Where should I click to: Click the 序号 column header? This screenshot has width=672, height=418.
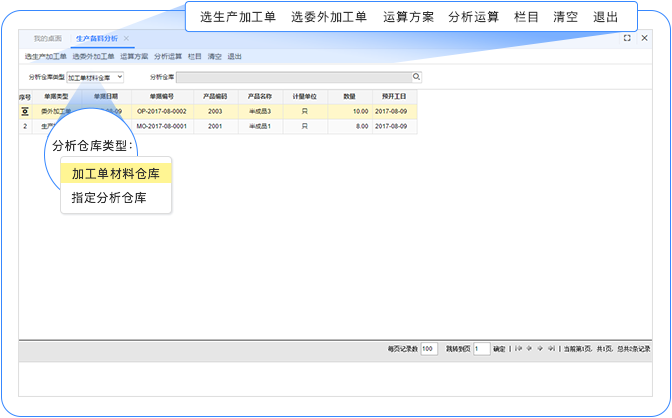pos(25,97)
